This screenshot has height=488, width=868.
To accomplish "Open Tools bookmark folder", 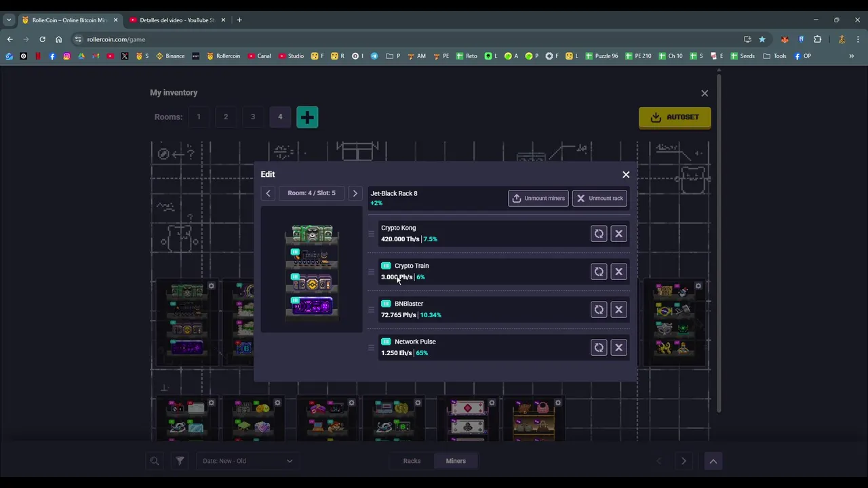I will 774,56.
